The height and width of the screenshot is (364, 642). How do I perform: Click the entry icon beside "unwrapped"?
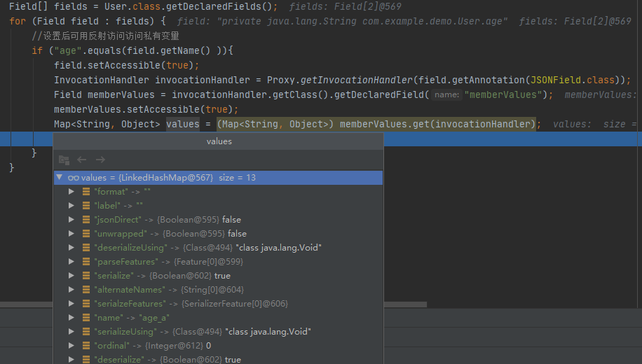(x=86, y=234)
